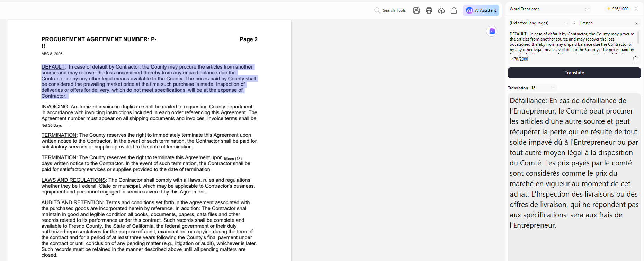644x261 pixels.
Task: Open the AI Assistant panel
Action: (x=481, y=10)
